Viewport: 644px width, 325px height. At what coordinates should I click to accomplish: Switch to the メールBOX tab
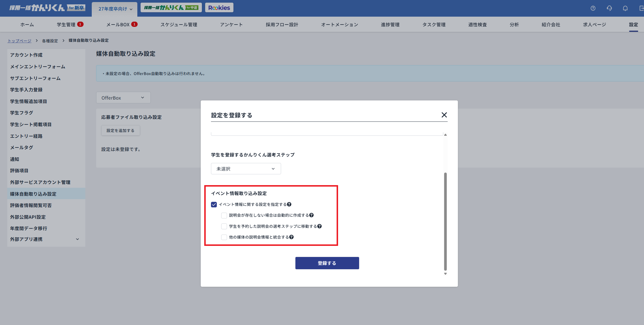(121, 25)
